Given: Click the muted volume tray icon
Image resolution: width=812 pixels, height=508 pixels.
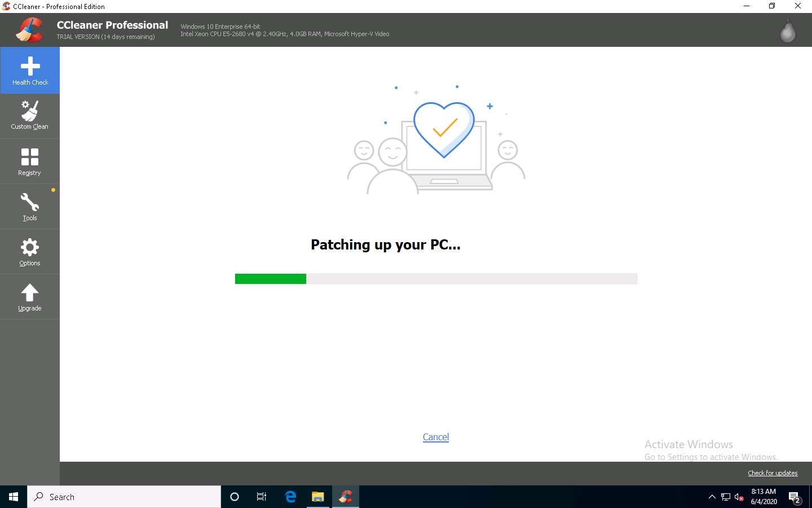Looking at the screenshot, I should tap(739, 497).
